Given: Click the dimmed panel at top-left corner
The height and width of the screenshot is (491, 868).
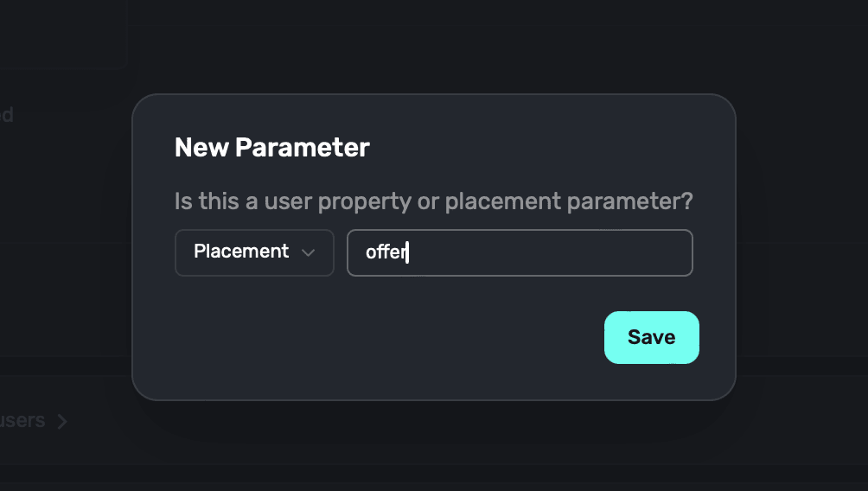Looking at the screenshot, I should pos(61,30).
